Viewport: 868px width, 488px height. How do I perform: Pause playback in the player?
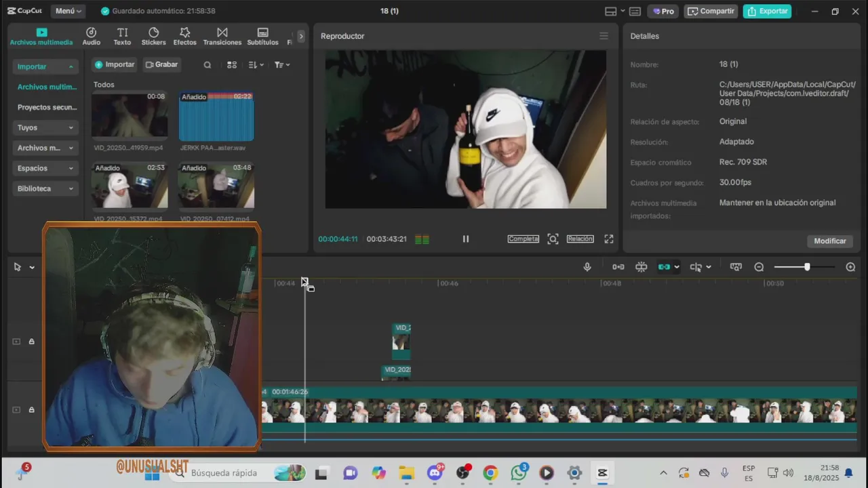coord(466,239)
